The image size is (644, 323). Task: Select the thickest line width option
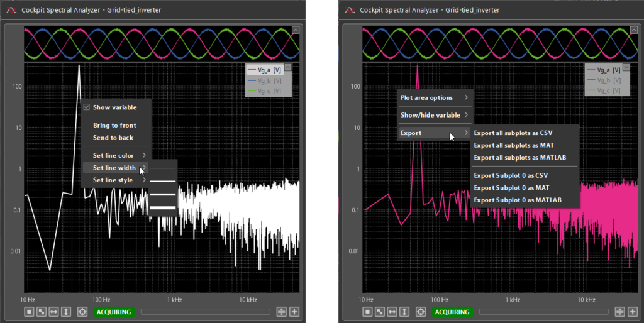(x=162, y=208)
